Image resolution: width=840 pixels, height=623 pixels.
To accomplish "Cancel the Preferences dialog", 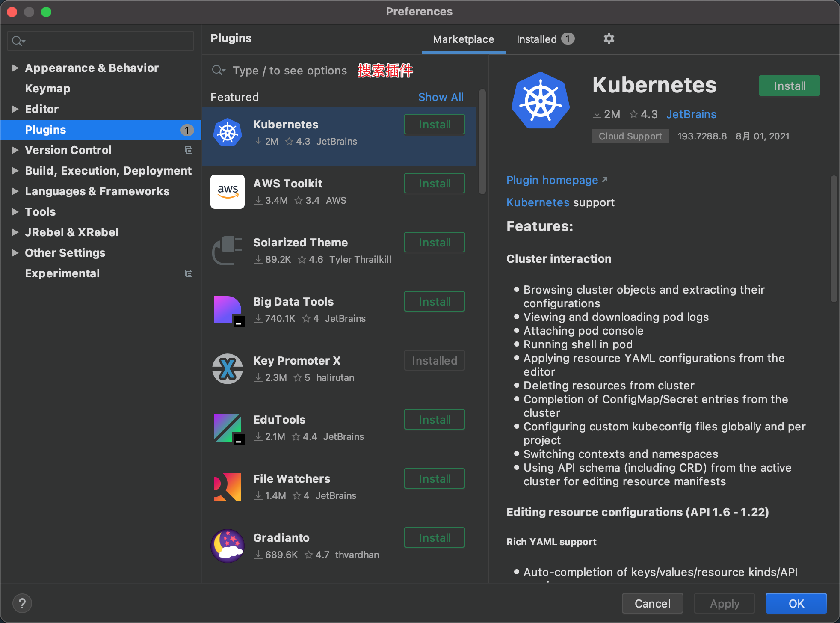I will pos(652,603).
